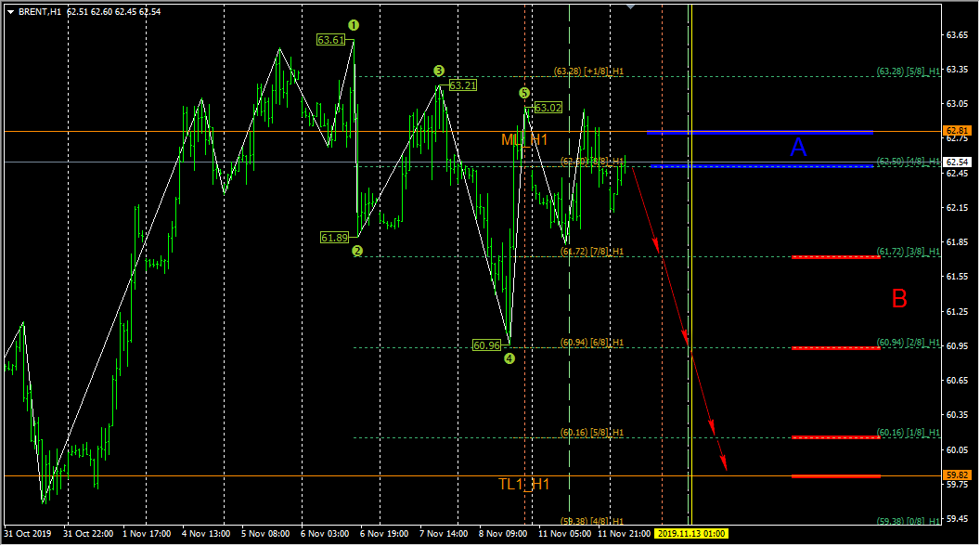The height and width of the screenshot is (546, 980).
Task: Click the 60.05 price scale value
Action: click(x=958, y=449)
